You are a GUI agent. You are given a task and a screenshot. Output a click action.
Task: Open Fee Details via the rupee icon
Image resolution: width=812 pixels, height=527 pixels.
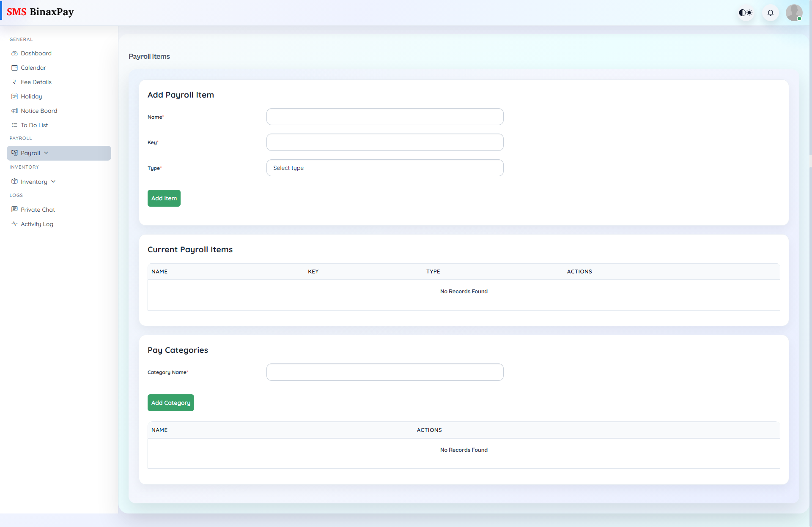click(14, 82)
